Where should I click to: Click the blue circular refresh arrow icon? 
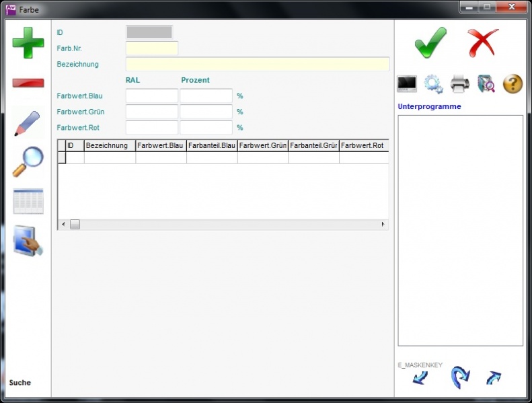click(x=459, y=377)
